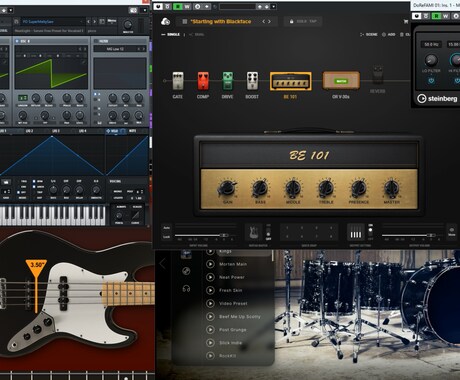Click the MASTER knob on BE 101
Viewport: 460px width, 380px height.
pos(391,188)
